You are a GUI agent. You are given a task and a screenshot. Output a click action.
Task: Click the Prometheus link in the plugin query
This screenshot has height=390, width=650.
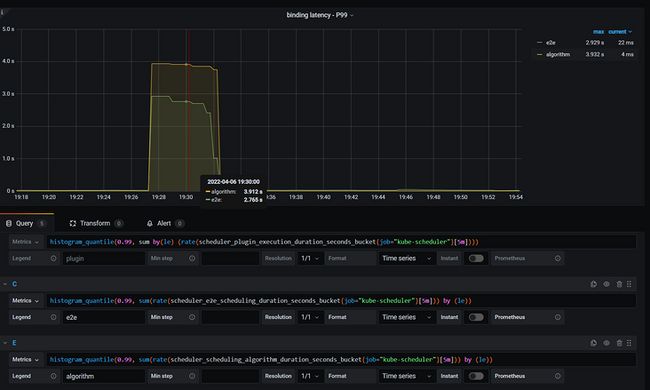coord(509,258)
